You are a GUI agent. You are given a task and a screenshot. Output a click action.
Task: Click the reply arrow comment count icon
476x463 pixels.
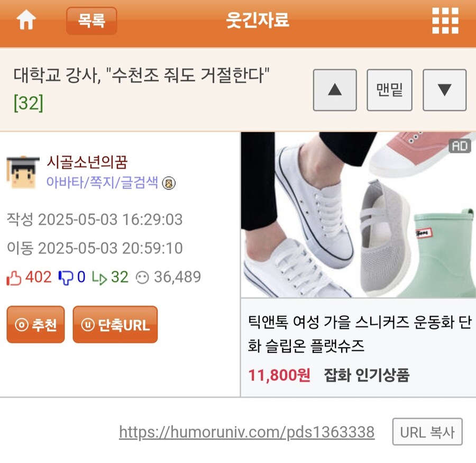coord(99,278)
